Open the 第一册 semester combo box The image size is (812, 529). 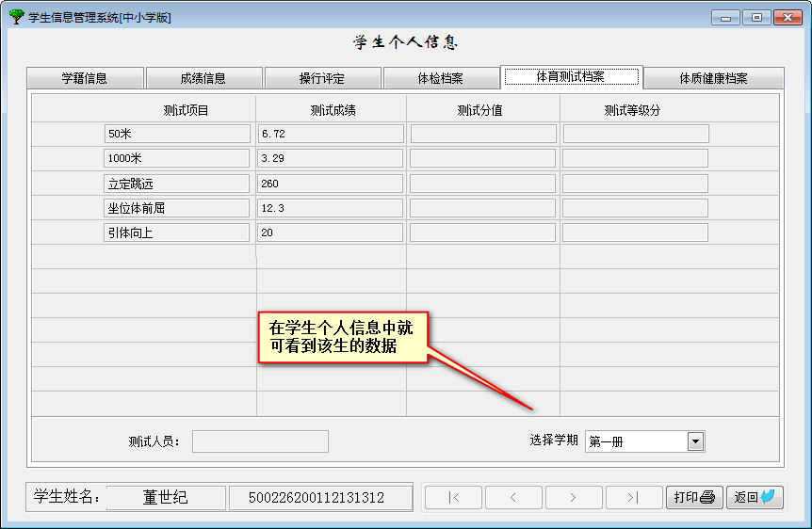[x=636, y=441]
